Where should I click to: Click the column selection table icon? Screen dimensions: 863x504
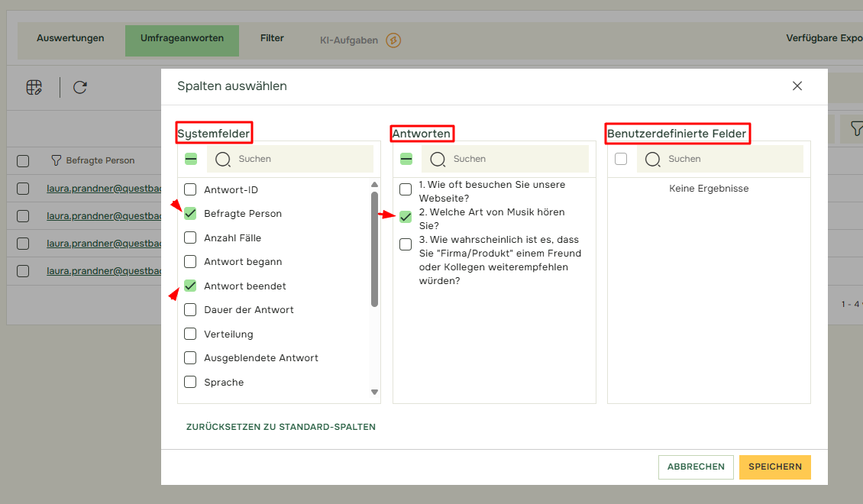coord(34,87)
